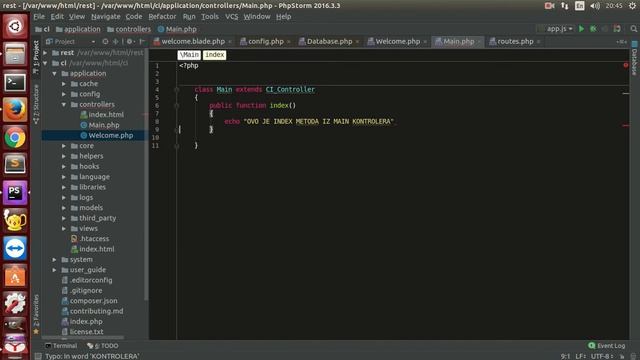Open TeamViewer from the dock
The width and height of the screenshot is (640, 360).
15,248
